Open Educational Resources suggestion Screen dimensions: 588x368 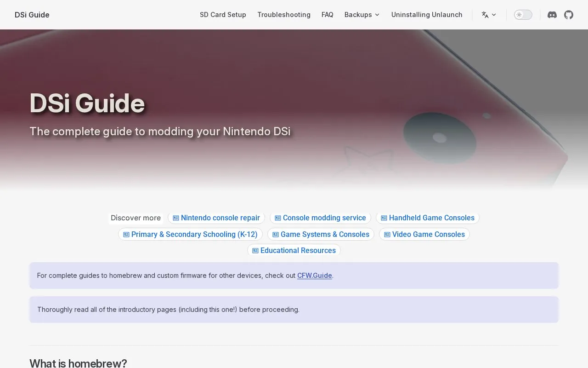click(294, 251)
